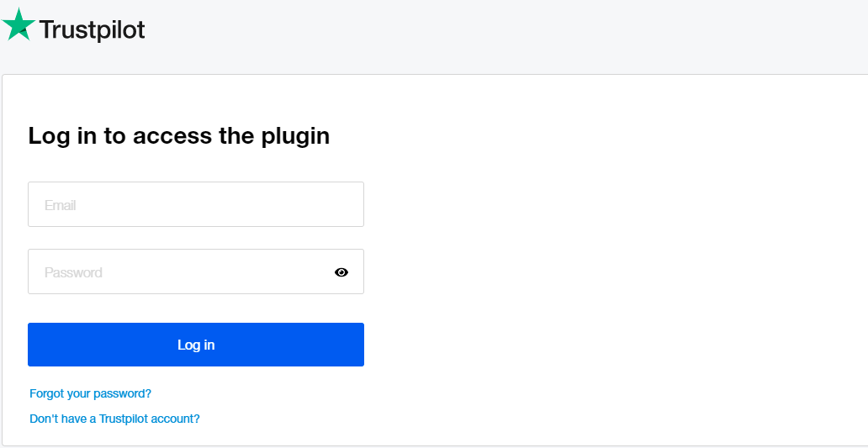
Task: Submit the login form via Log in
Action: pos(195,345)
